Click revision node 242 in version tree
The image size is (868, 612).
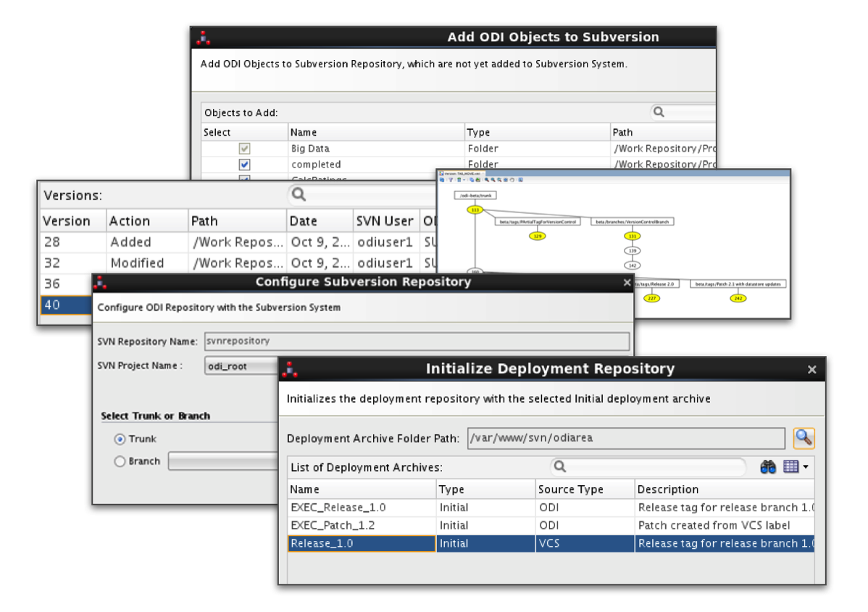point(738,299)
